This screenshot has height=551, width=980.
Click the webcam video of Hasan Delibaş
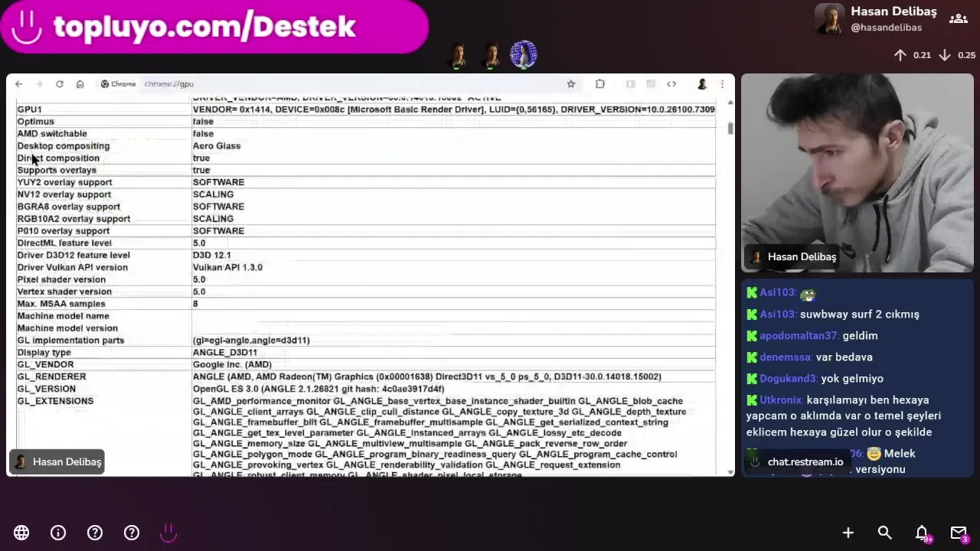point(857,173)
